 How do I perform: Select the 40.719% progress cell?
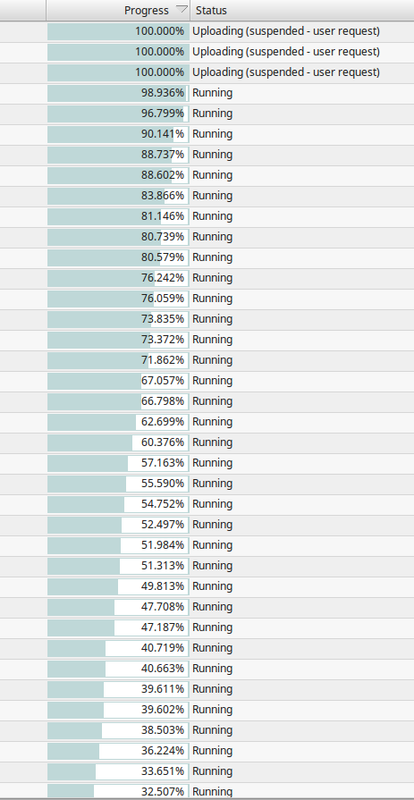point(118,648)
